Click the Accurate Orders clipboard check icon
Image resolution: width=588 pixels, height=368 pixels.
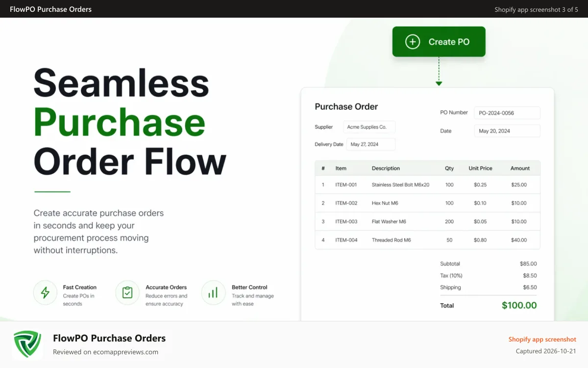coord(127,293)
